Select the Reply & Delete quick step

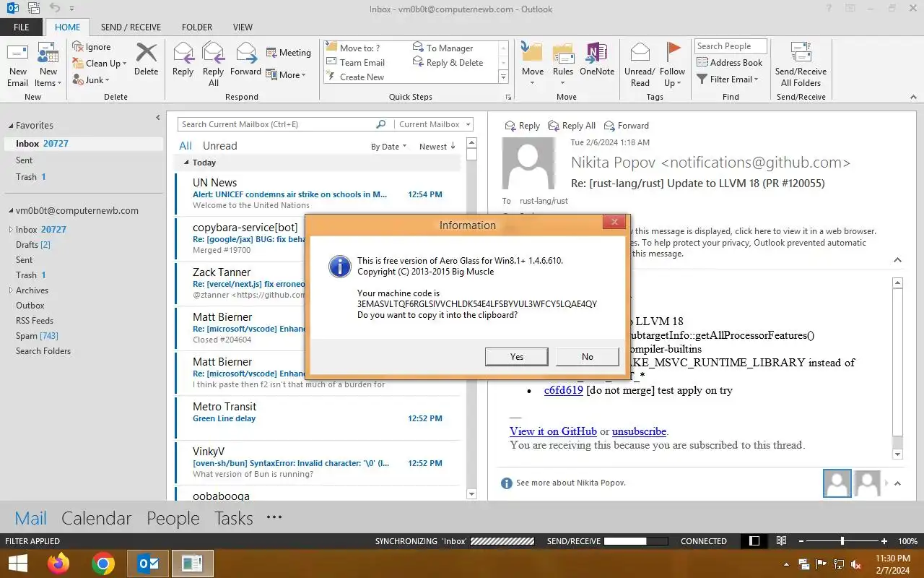(448, 63)
